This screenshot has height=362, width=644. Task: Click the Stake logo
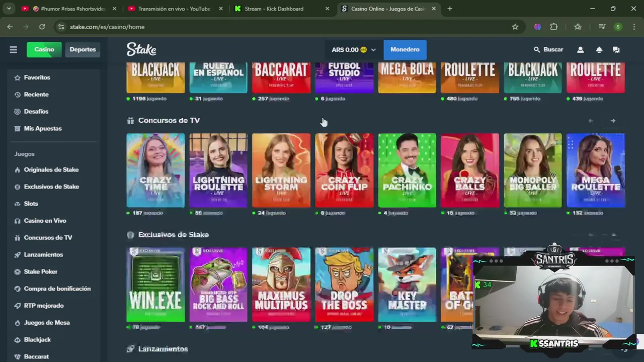point(141,49)
